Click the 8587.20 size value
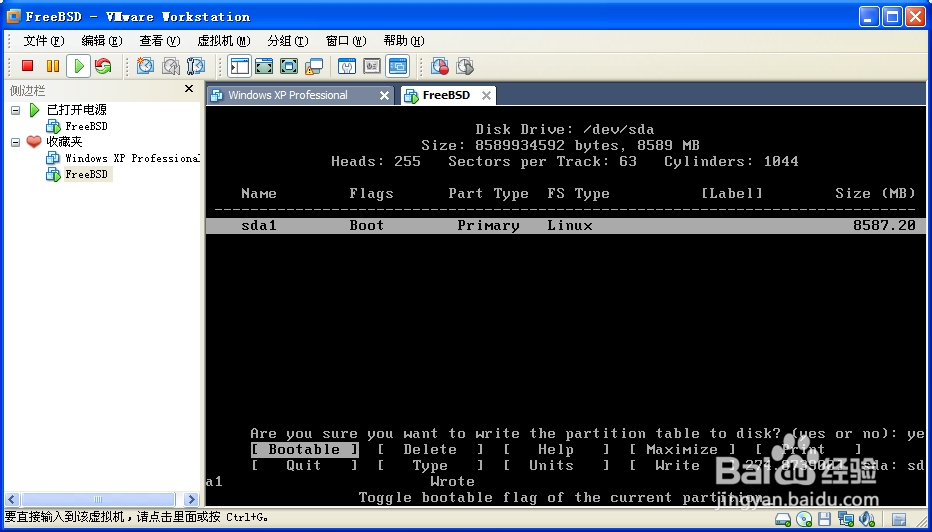Viewport: 932px width, 532px height. pyautogui.click(x=884, y=226)
